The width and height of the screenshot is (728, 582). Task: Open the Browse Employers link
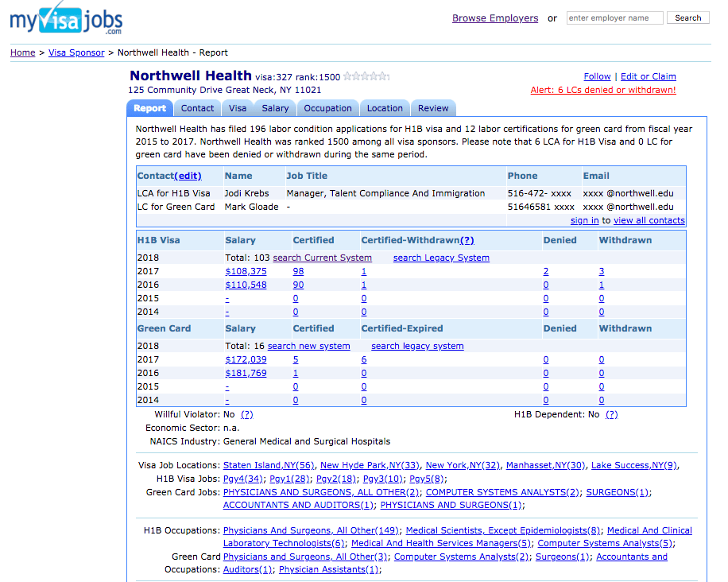495,18
